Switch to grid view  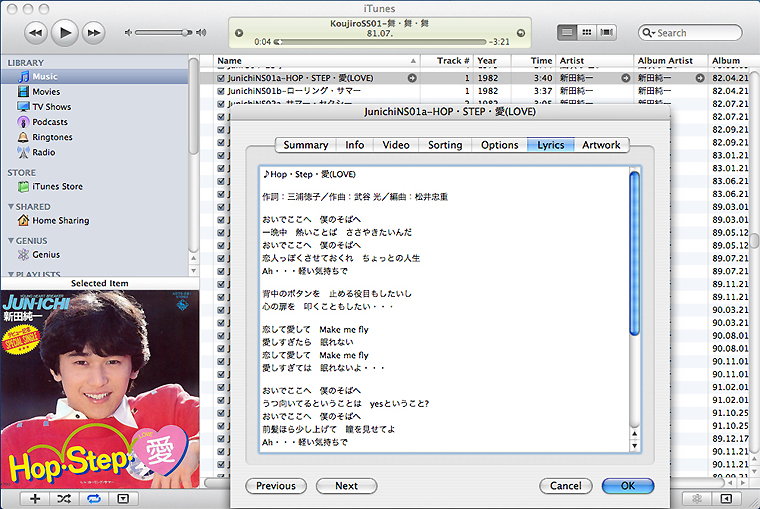point(586,32)
